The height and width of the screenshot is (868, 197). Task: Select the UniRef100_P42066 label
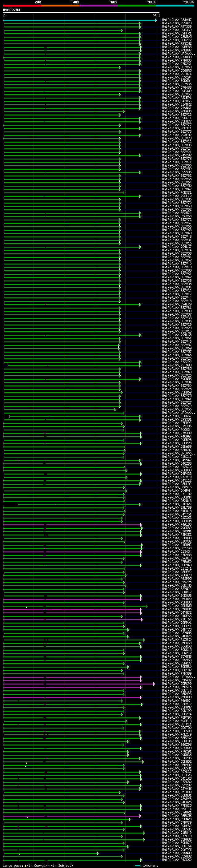(177, 101)
